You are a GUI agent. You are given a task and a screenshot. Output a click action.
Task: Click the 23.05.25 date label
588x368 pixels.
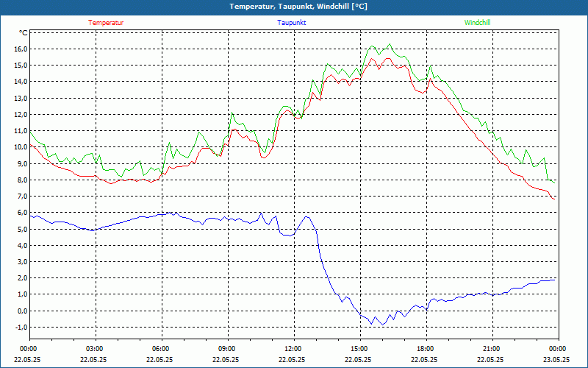pos(557,360)
